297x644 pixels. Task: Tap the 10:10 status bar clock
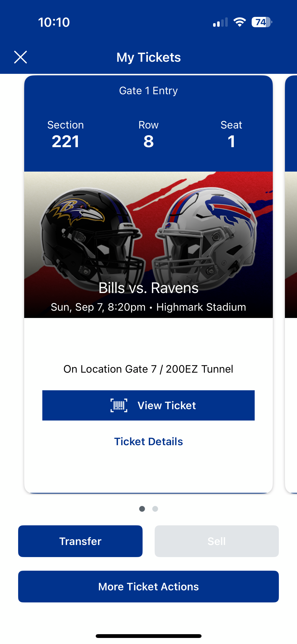click(54, 22)
